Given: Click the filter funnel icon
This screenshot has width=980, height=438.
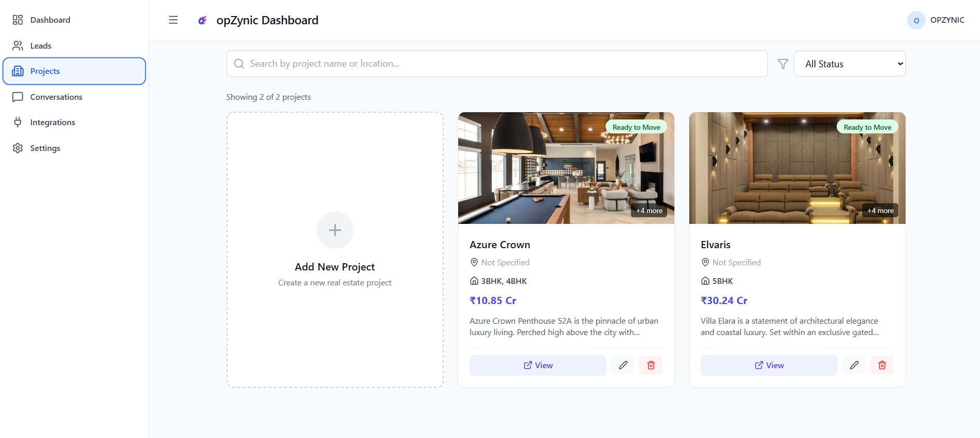Looking at the screenshot, I should point(783,64).
